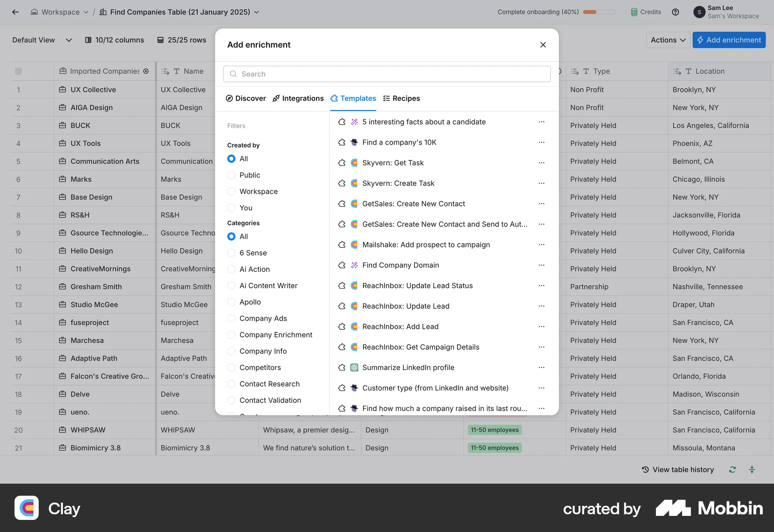Switch to the Recipes tab

point(402,98)
